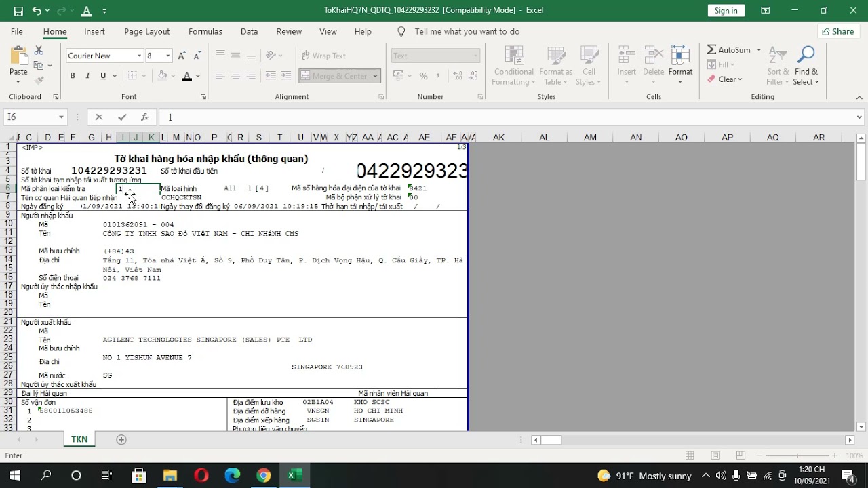
Task: Open Microsoft Edge from the taskbar
Action: 232,475
